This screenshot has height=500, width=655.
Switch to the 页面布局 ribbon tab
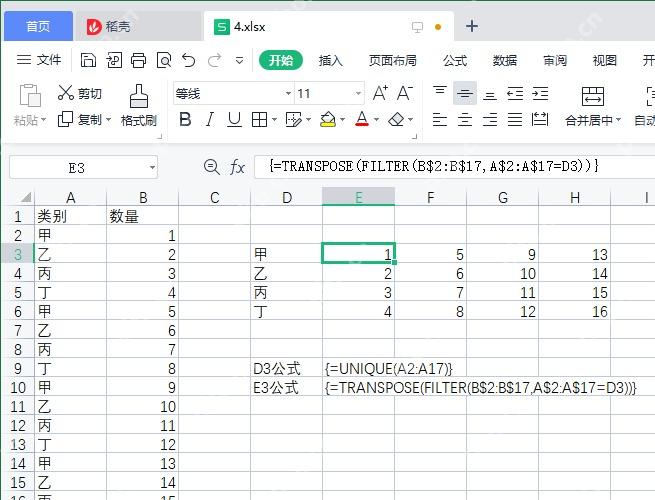pyautogui.click(x=393, y=61)
